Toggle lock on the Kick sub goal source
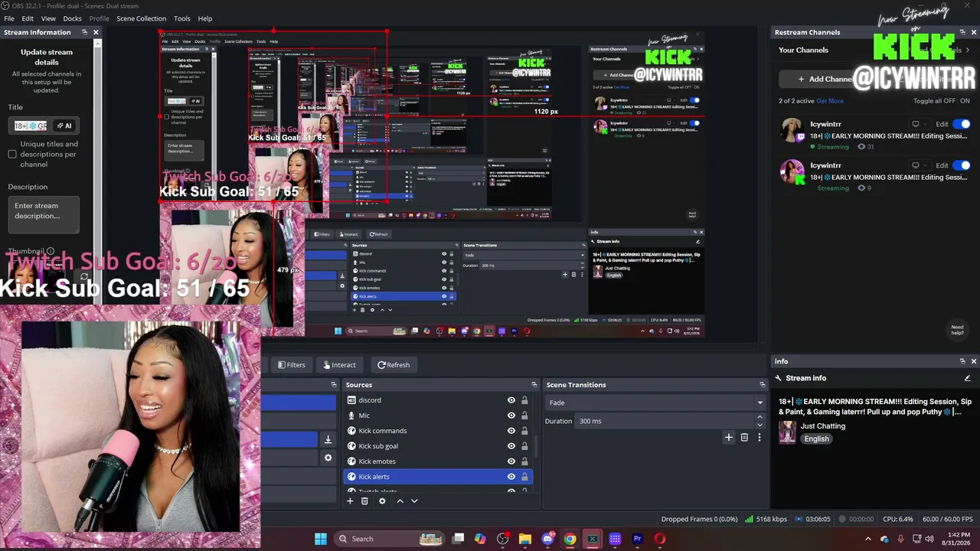Viewport: 980px width, 551px height. (x=524, y=446)
